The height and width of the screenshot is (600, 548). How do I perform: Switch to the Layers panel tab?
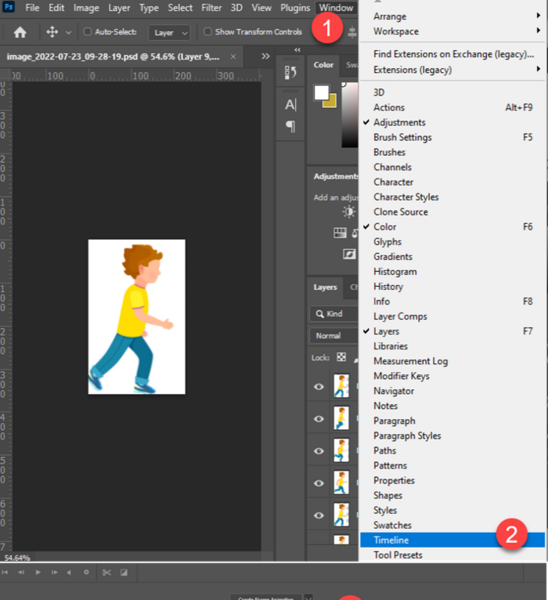click(325, 287)
